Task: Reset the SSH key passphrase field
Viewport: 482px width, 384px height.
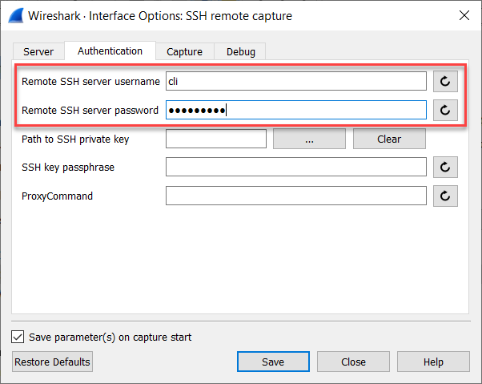Action: coord(445,167)
